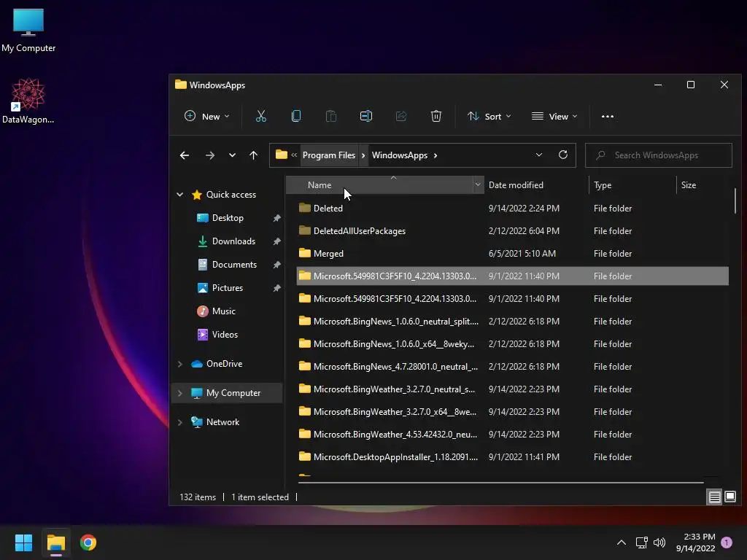This screenshot has width=747, height=560.
Task: Switch to large thumbnails view icon
Action: pyautogui.click(x=730, y=497)
